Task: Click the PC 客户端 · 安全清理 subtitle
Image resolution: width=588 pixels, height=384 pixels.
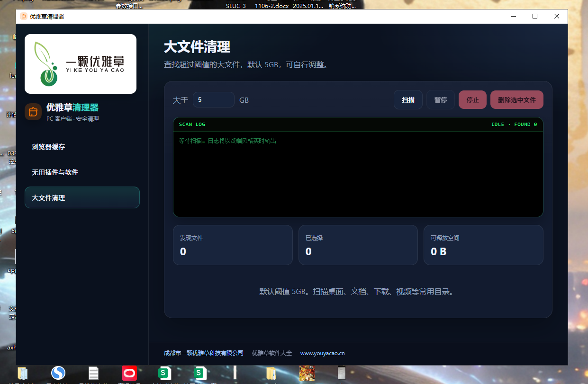Action: 72,119
